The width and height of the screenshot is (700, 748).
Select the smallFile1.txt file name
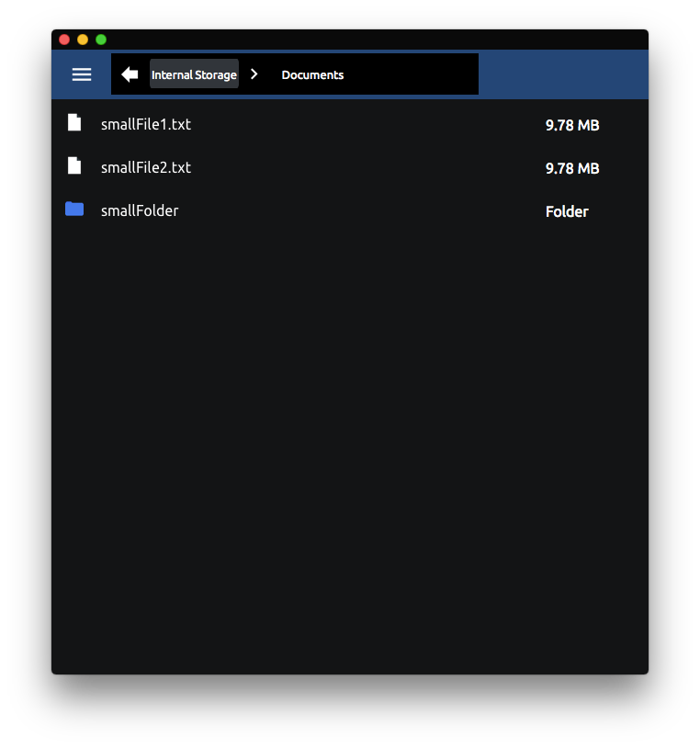(146, 124)
